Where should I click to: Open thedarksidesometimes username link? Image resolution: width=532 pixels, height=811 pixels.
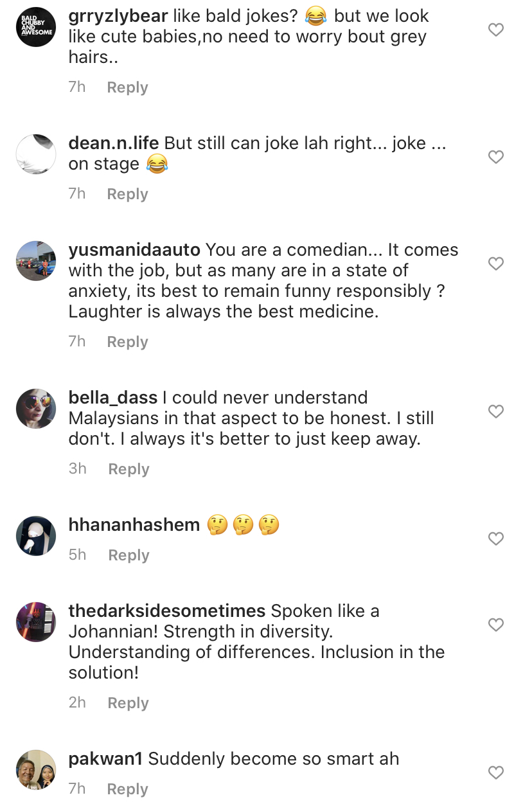point(167,610)
